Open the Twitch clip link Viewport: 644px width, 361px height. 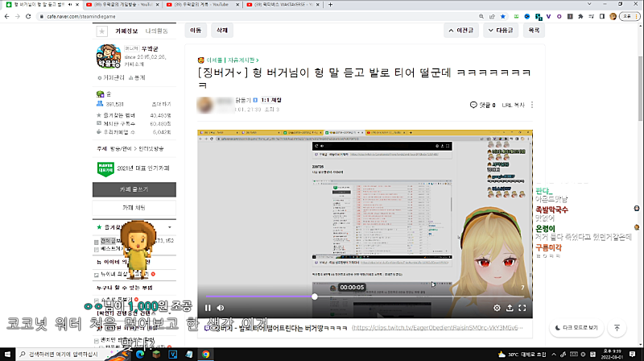click(x=437, y=328)
